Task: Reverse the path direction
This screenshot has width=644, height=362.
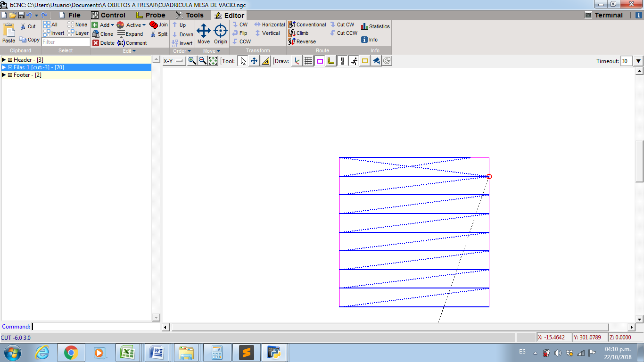Action: [302, 41]
